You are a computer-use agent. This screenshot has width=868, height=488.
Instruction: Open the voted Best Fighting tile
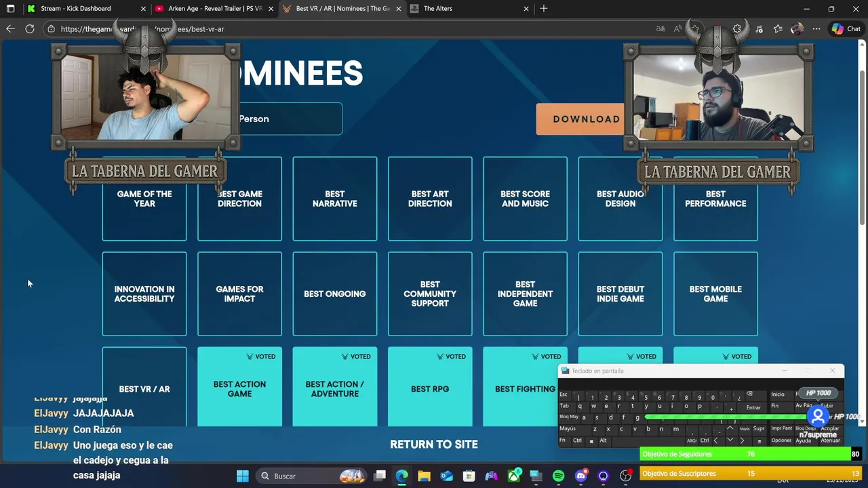tap(521, 387)
